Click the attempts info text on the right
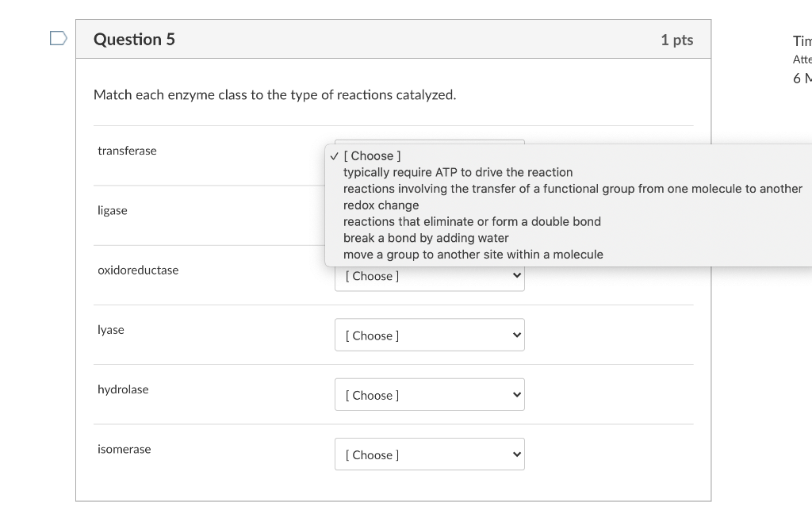 point(801,59)
